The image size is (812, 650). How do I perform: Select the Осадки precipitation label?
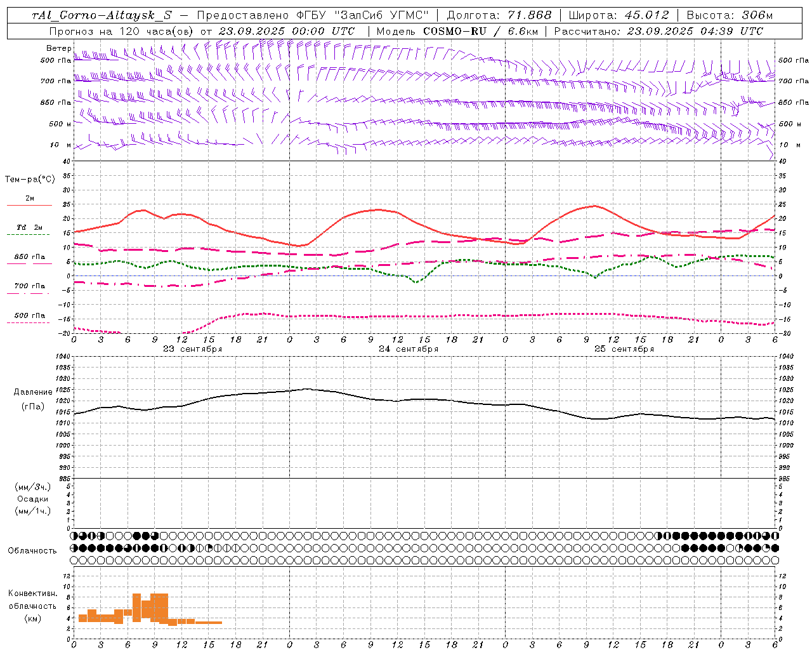click(32, 499)
